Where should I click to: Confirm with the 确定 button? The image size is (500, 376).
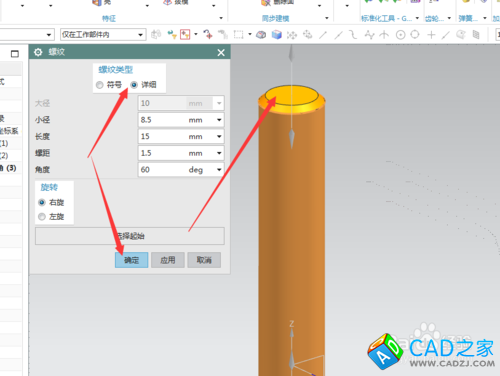tap(131, 260)
